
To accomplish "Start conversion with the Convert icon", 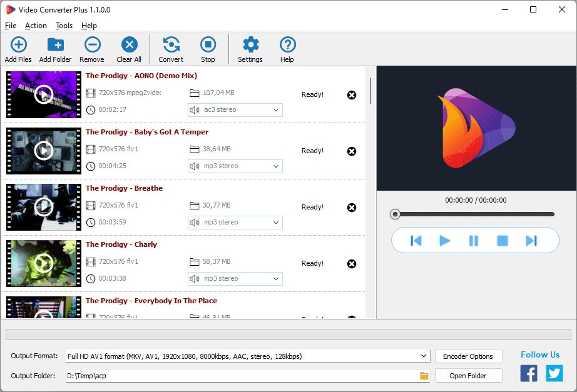I will (170, 47).
